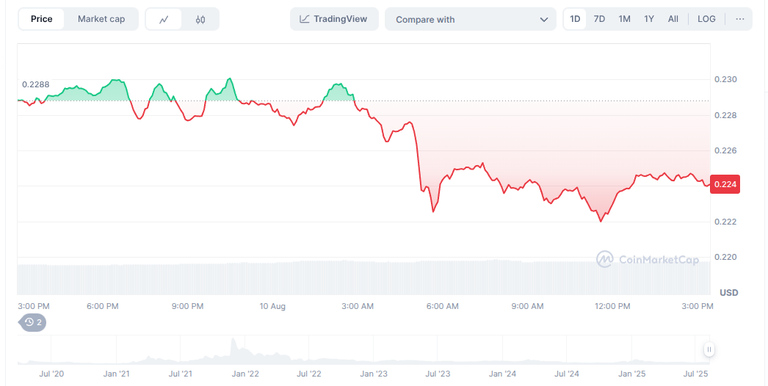Expand the Compare with chevron arrow
The width and height of the screenshot is (768, 386).
(544, 20)
